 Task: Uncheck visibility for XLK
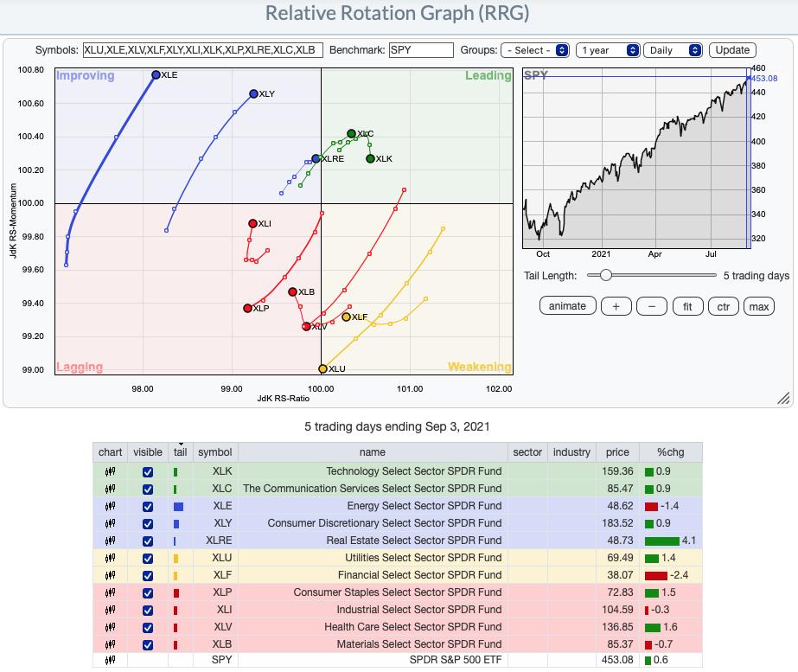point(148,472)
